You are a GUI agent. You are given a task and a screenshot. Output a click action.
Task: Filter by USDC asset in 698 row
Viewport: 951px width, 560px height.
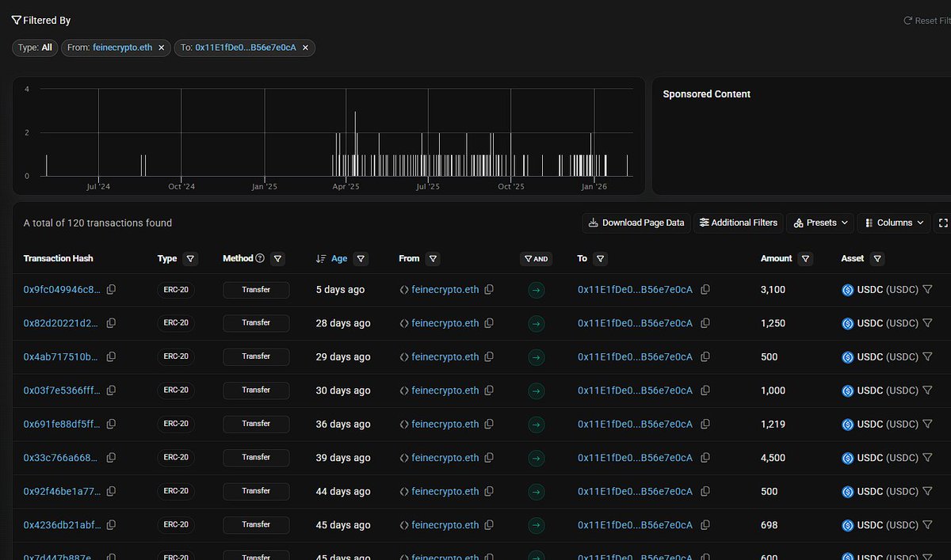[x=927, y=525]
